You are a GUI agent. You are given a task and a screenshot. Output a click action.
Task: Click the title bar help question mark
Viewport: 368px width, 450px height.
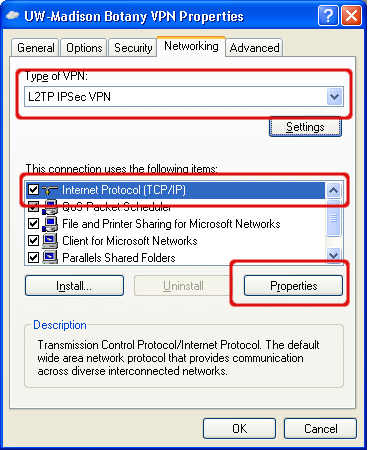pyautogui.click(x=328, y=16)
